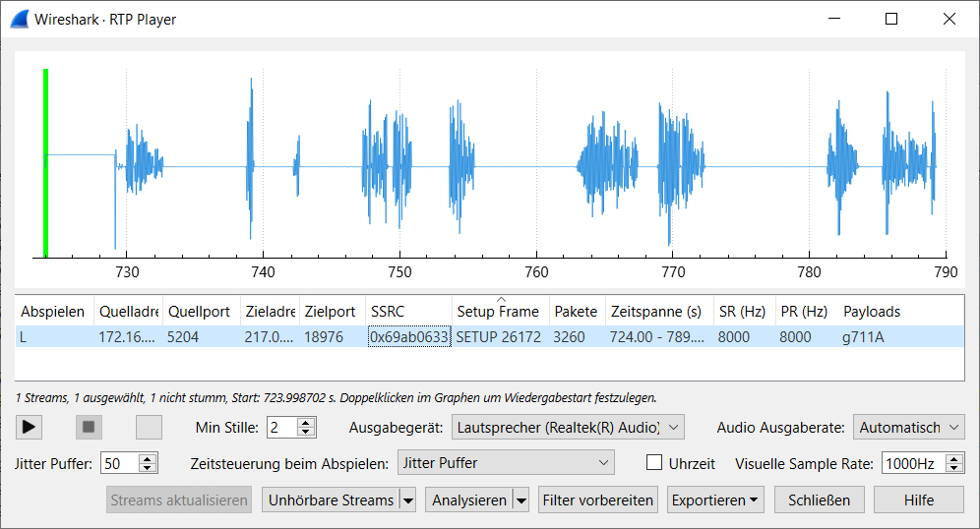Enable the Uhrzeit checkbox

(654, 463)
